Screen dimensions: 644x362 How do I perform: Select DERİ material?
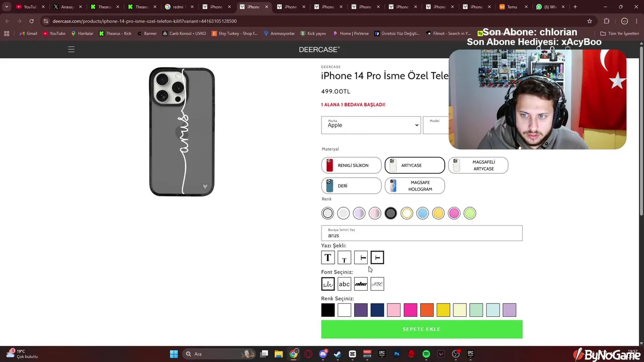(x=351, y=186)
